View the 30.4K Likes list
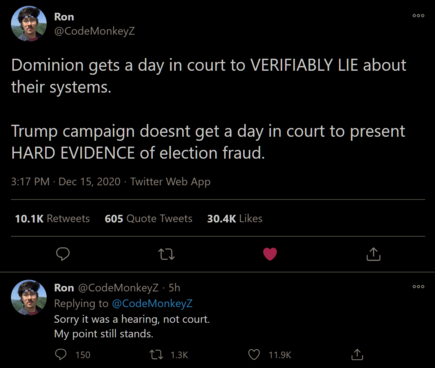Screen dimensions: 435x368 click(235, 219)
